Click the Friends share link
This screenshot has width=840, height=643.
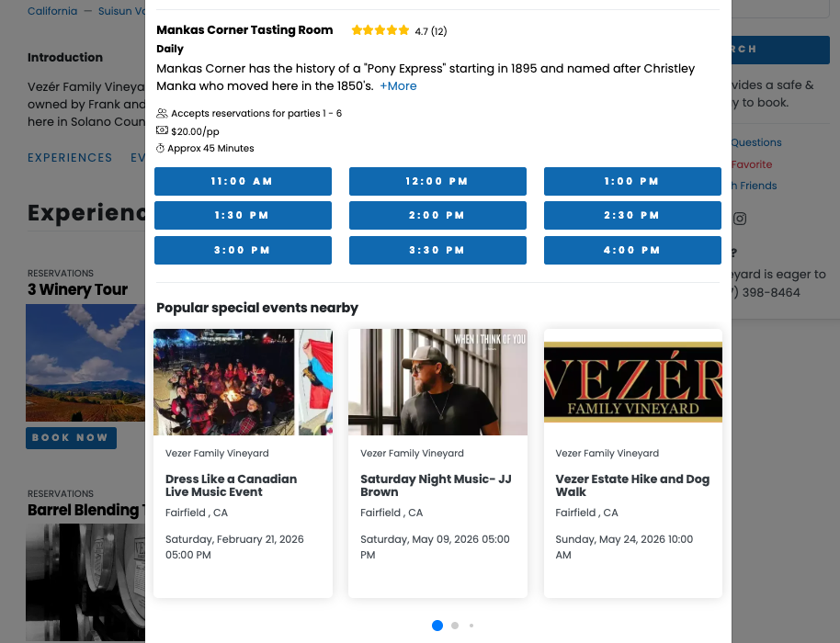pyautogui.click(x=755, y=186)
